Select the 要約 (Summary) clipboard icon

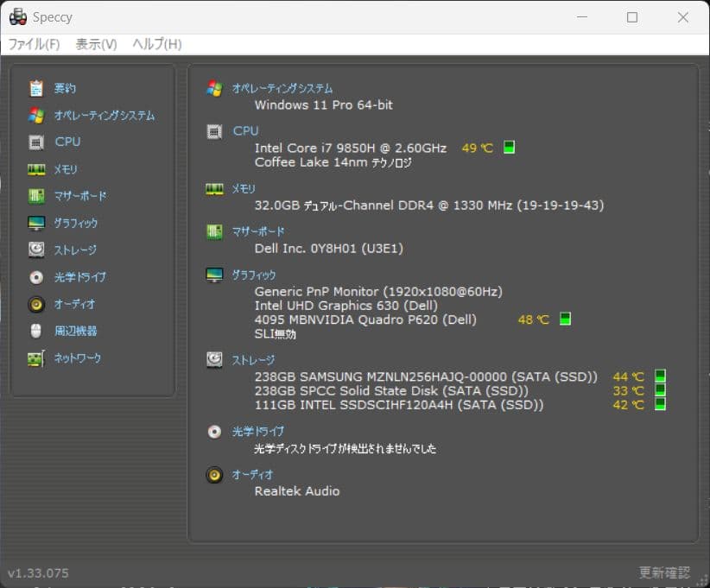35,87
